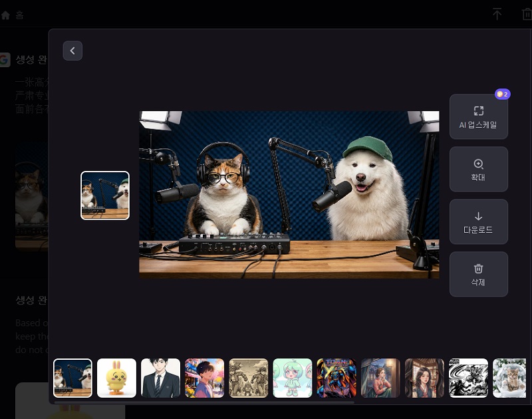Screen dimensions: 532x419
Task: Select the black and white manga thumbnail
Action: tap(468, 378)
